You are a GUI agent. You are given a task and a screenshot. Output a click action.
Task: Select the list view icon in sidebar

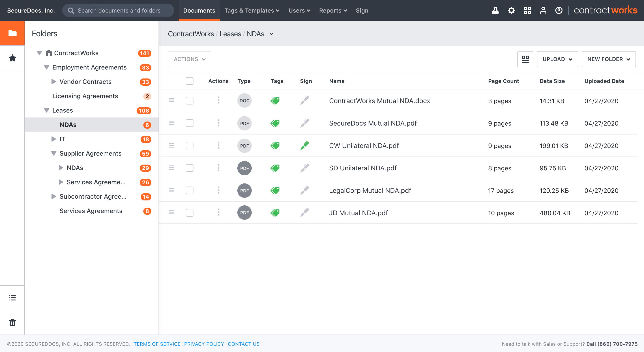coord(12,298)
